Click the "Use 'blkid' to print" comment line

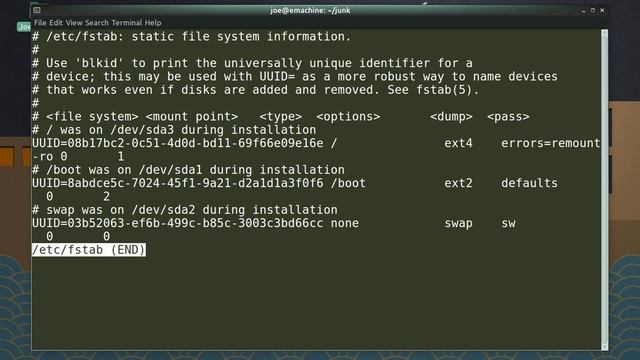tap(252, 63)
